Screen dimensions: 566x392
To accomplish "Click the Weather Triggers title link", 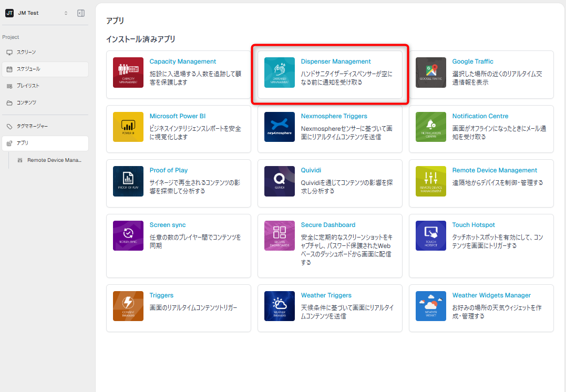I will tap(326, 295).
